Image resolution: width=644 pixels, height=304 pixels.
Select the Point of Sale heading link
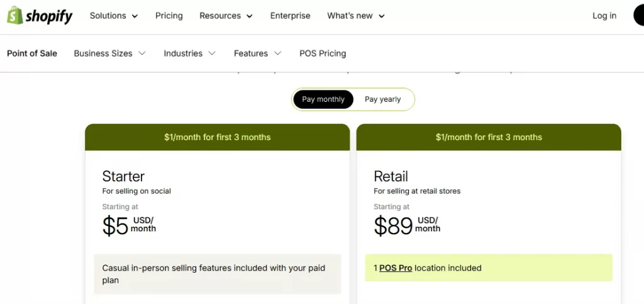(x=32, y=53)
